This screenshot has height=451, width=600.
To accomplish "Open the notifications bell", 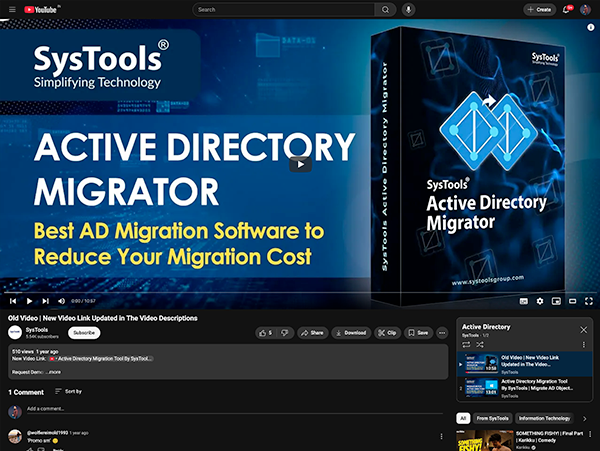I will point(566,10).
